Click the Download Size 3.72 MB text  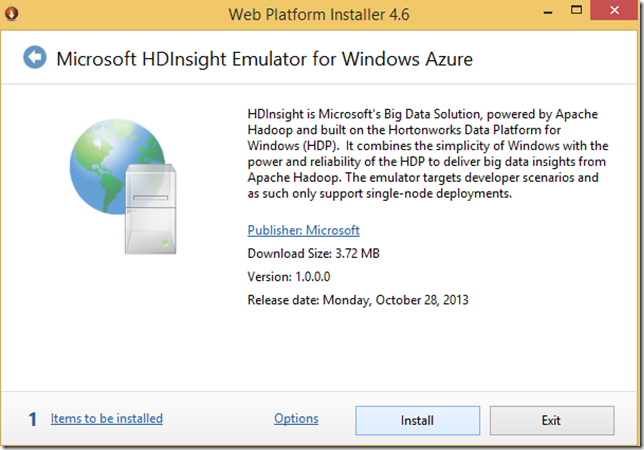pos(313,253)
